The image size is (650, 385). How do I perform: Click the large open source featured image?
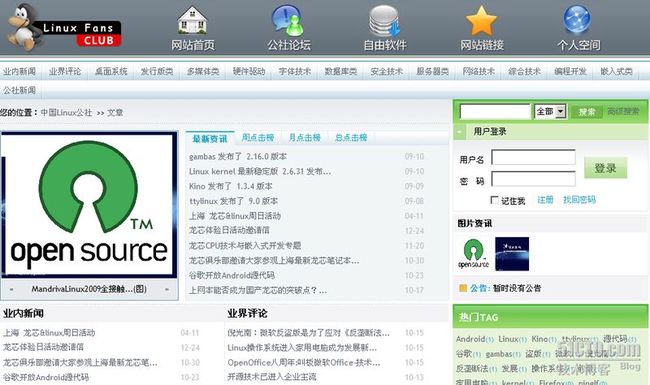89,205
